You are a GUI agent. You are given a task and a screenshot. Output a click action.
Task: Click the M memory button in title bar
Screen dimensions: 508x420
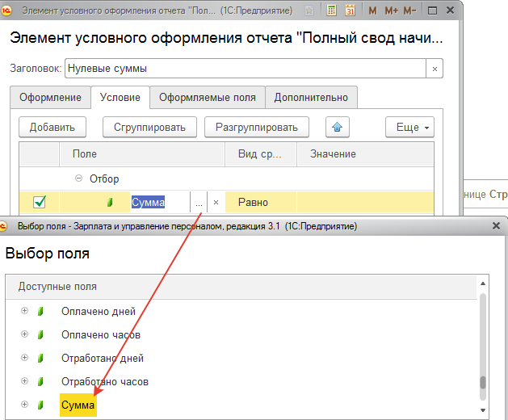pyautogui.click(x=372, y=10)
